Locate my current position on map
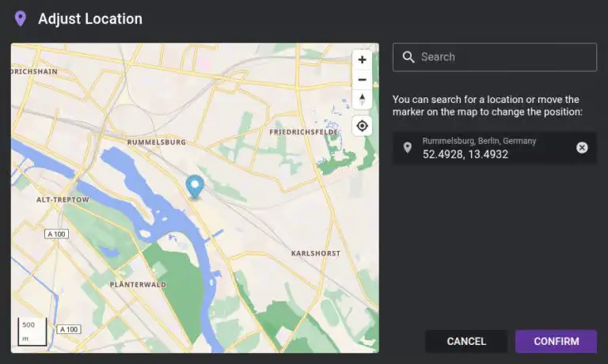Screen dimensions: 608x364 tap(362, 126)
